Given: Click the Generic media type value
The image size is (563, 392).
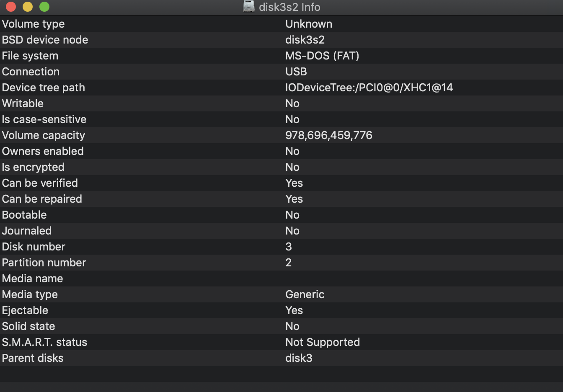Looking at the screenshot, I should click(x=305, y=294).
